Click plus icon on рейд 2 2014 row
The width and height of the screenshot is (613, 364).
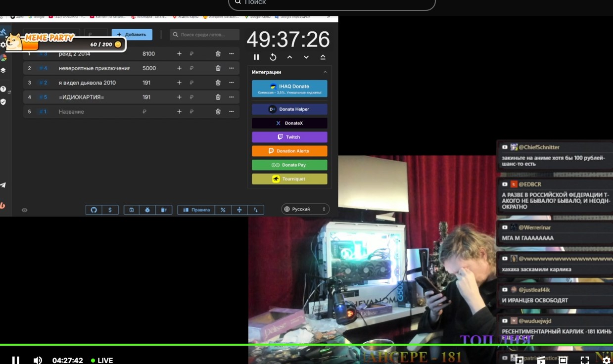(179, 54)
